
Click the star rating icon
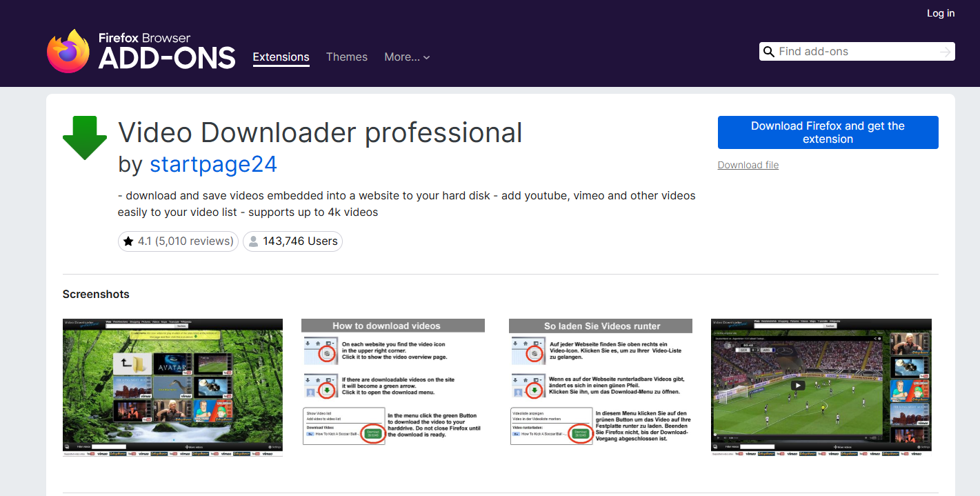(128, 241)
